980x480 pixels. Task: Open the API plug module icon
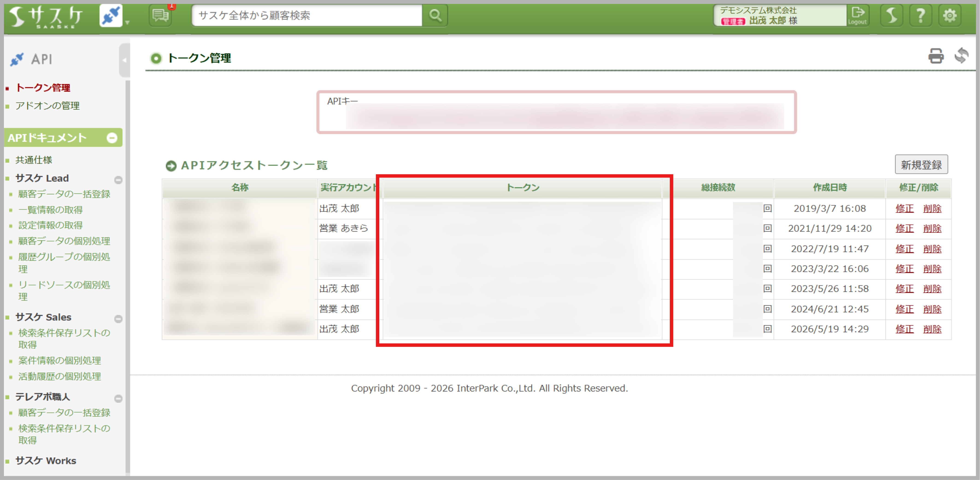(x=111, y=16)
